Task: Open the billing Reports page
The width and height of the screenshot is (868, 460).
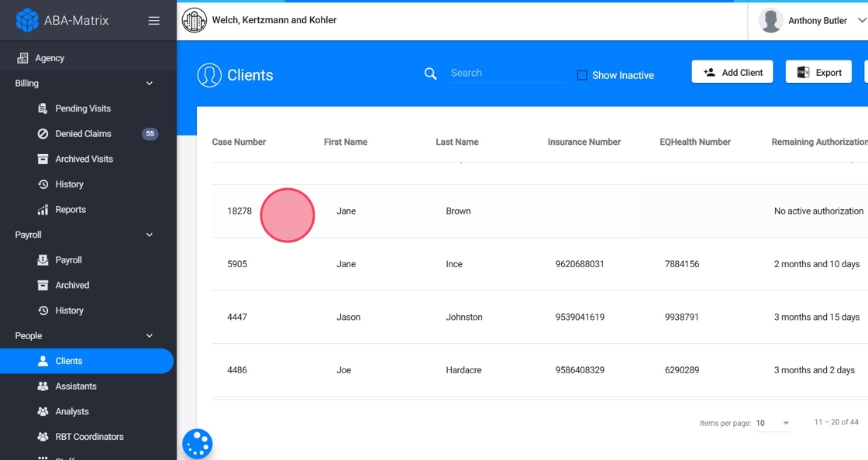Action: tap(71, 210)
